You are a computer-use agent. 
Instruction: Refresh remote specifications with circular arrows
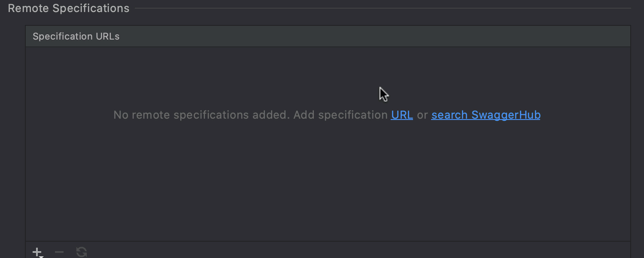(x=82, y=252)
